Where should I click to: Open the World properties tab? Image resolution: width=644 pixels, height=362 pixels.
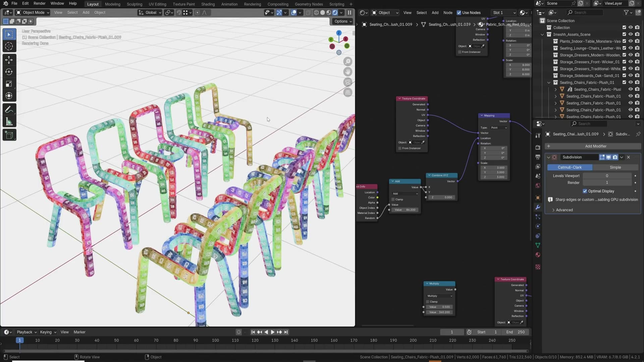[538, 186]
